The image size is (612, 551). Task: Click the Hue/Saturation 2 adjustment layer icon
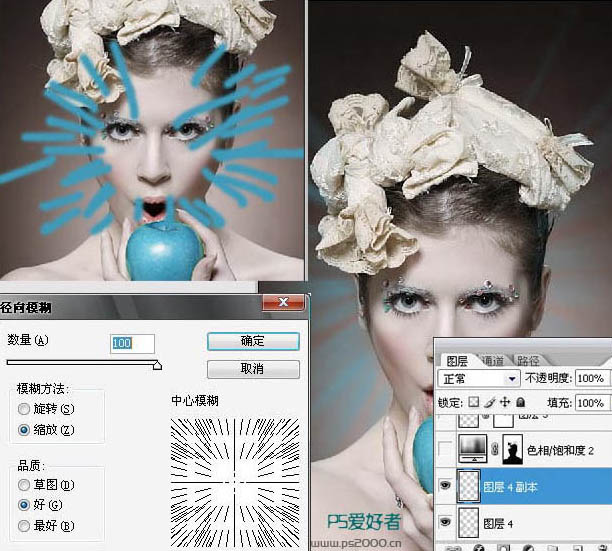point(473,447)
